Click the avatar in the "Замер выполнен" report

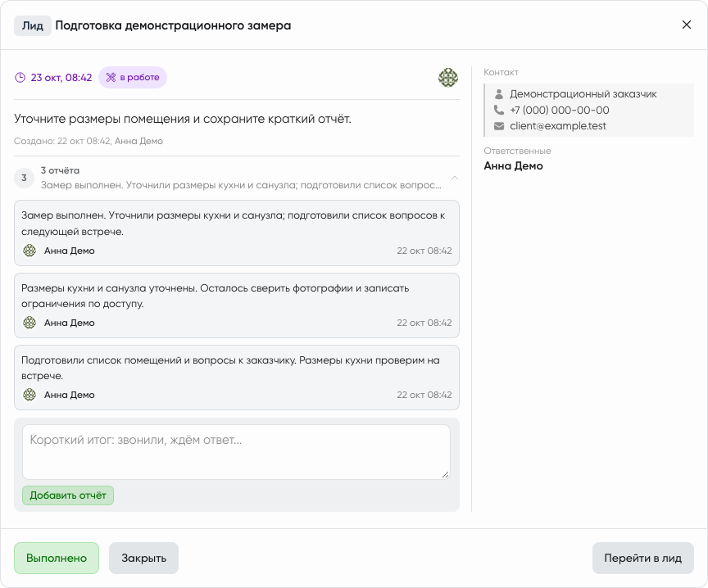coord(29,251)
